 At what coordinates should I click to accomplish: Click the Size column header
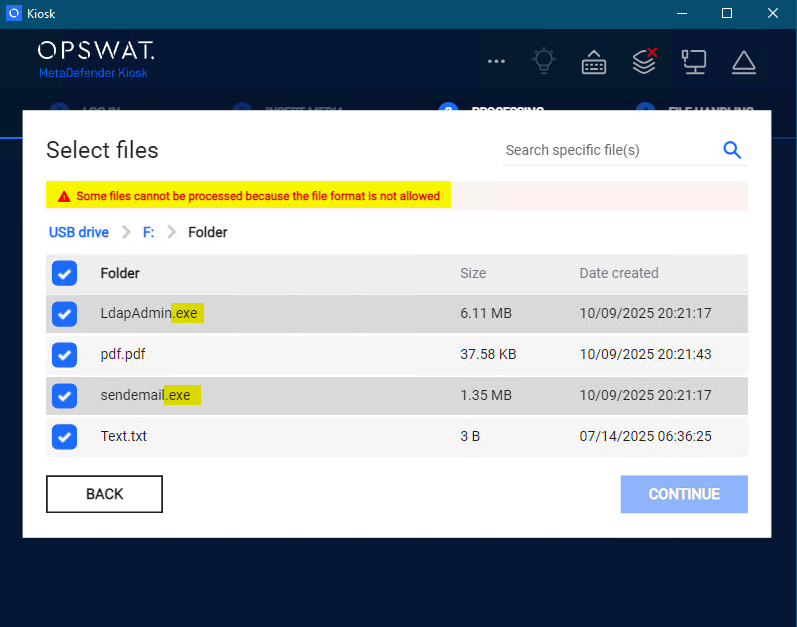pos(473,273)
